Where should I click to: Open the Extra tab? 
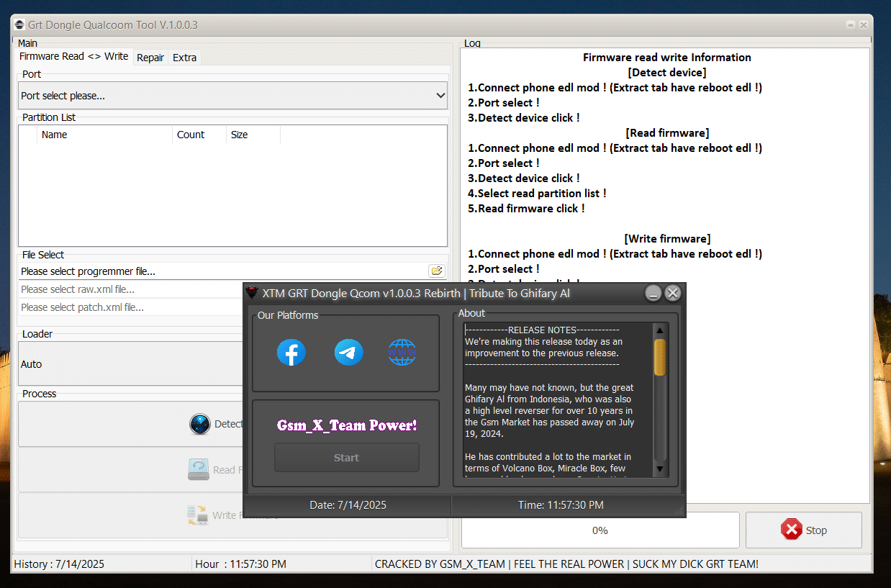tap(184, 58)
